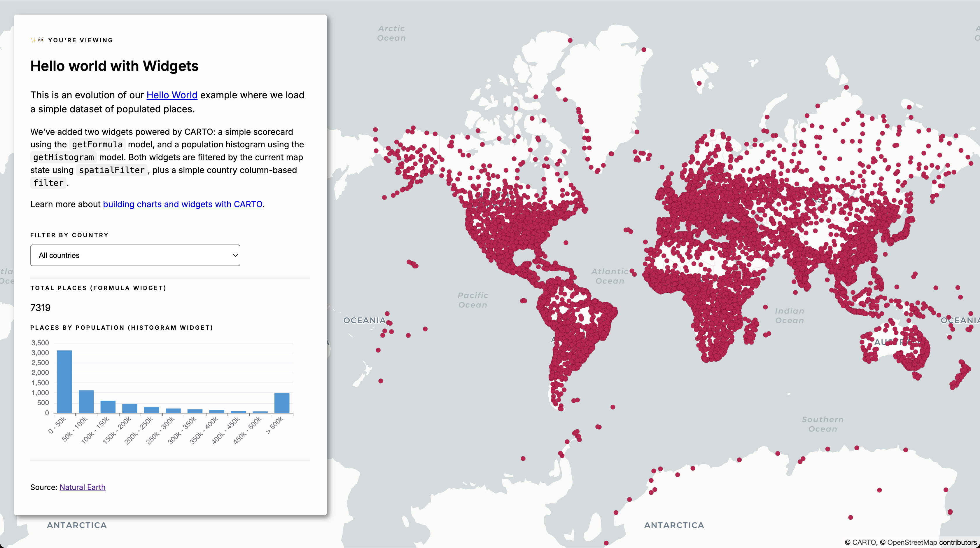Click the Pacific Ocean label on map

pos(473,300)
